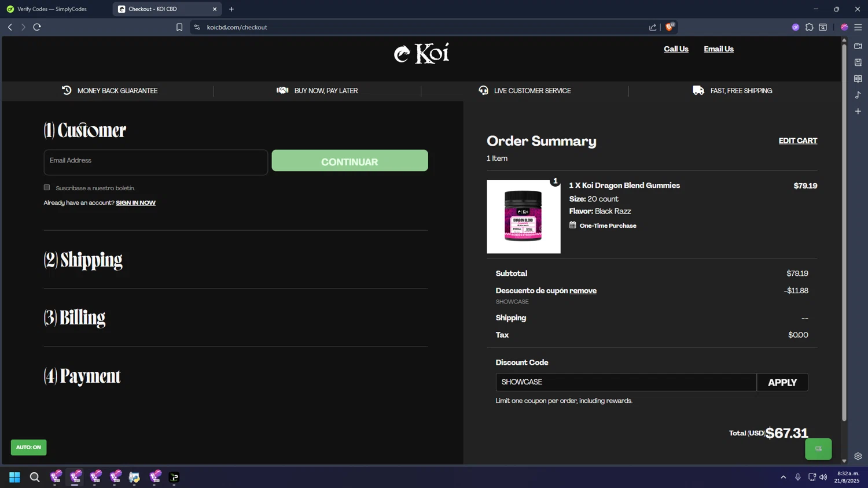Click the SIGN IN NOW link

point(135,203)
